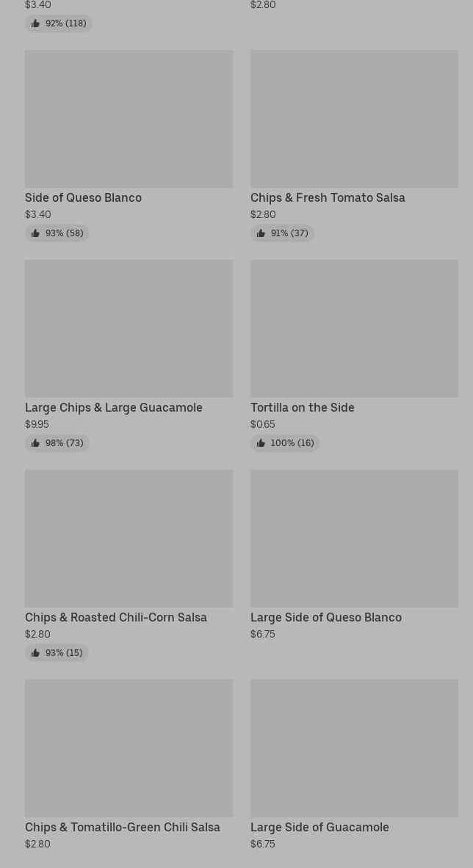Click thumbs-up icon under Side of Queso Blanco
Viewport: 473px width, 868px height.
[x=35, y=233]
